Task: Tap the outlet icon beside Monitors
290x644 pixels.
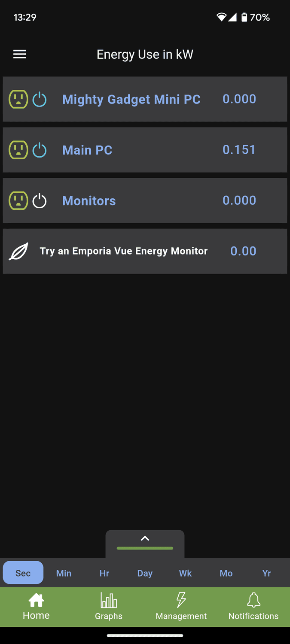Action: pos(18,200)
